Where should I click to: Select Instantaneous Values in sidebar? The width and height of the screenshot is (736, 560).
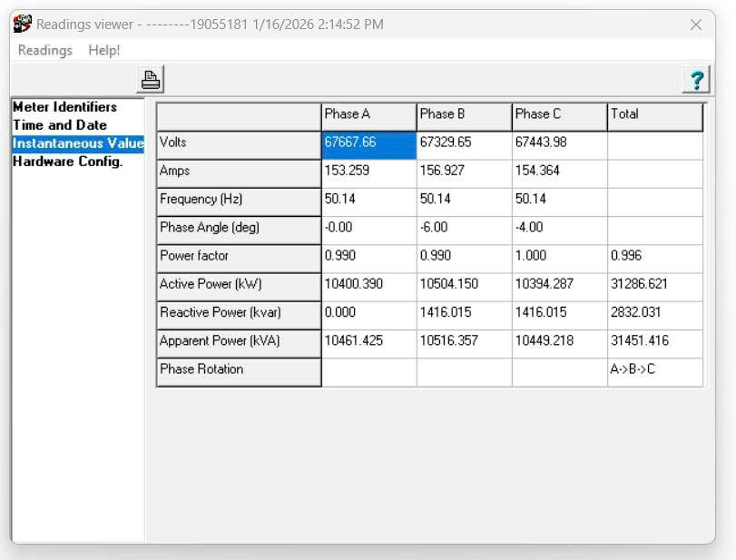point(78,143)
